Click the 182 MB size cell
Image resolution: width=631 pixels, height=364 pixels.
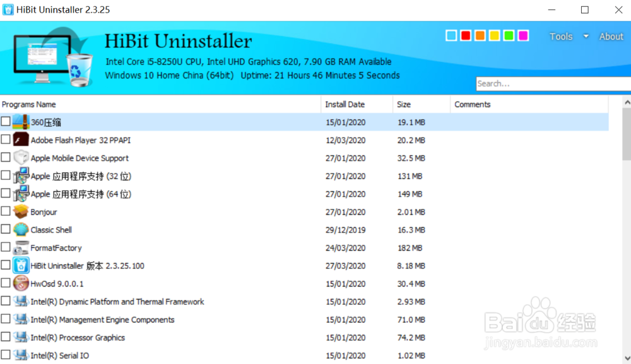[410, 248]
